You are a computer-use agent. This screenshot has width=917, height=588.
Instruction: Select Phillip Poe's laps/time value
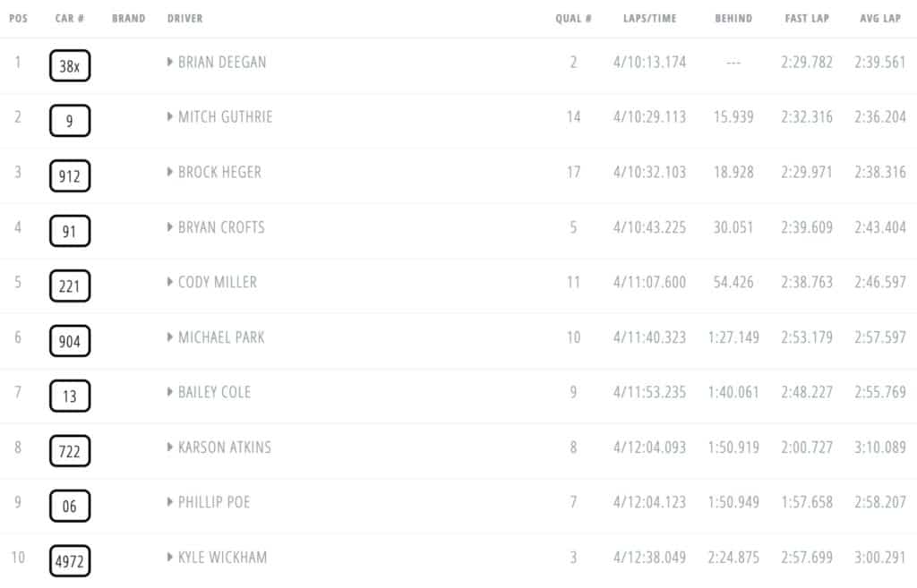click(649, 502)
